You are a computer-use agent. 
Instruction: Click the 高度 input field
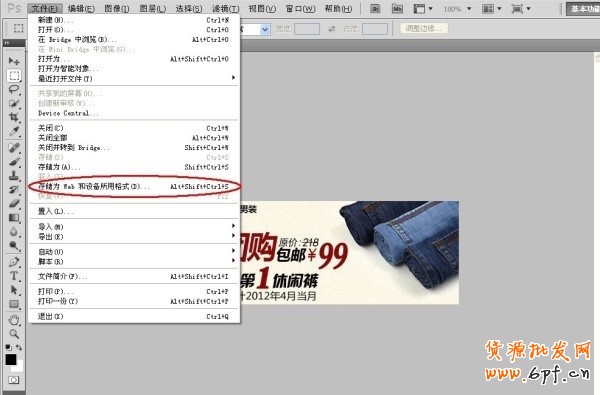(x=375, y=29)
